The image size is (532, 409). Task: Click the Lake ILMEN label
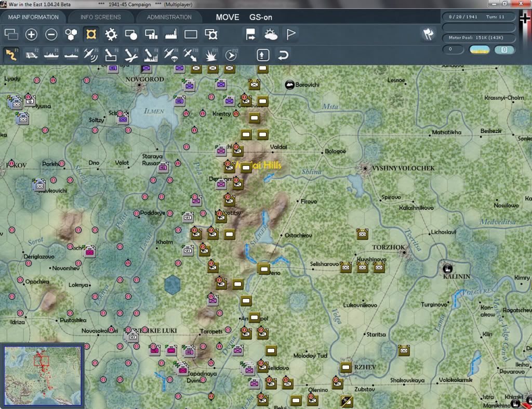coord(154,111)
